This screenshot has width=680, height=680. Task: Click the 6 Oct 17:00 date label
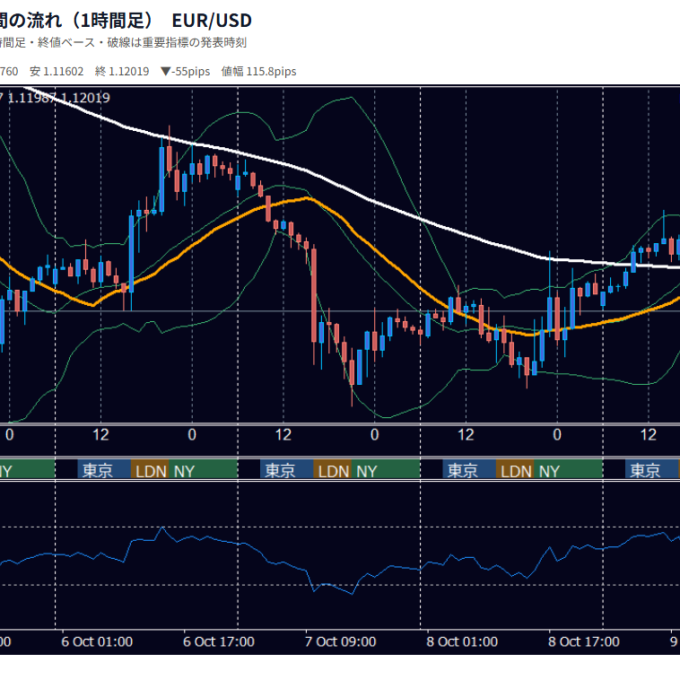coord(219,641)
